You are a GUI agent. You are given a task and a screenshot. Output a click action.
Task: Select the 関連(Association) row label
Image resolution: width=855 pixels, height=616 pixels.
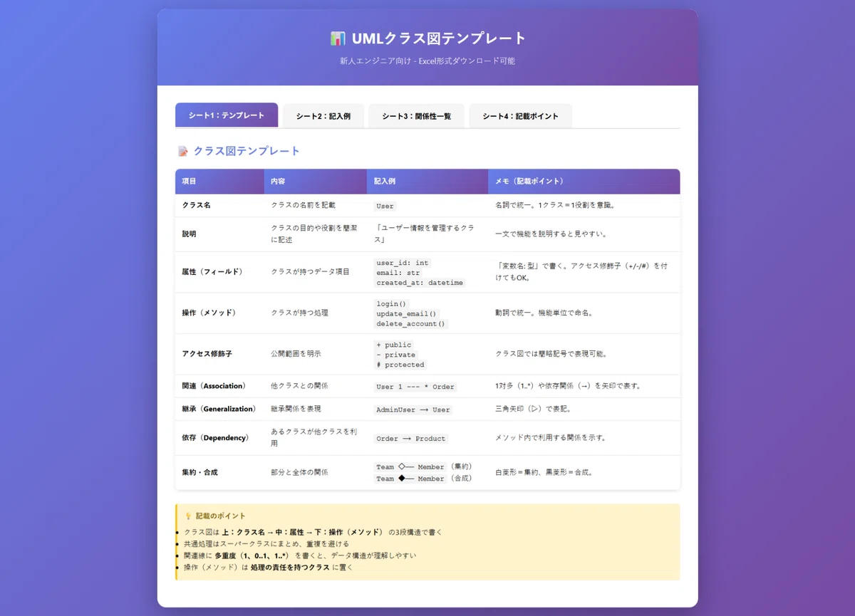(x=214, y=386)
